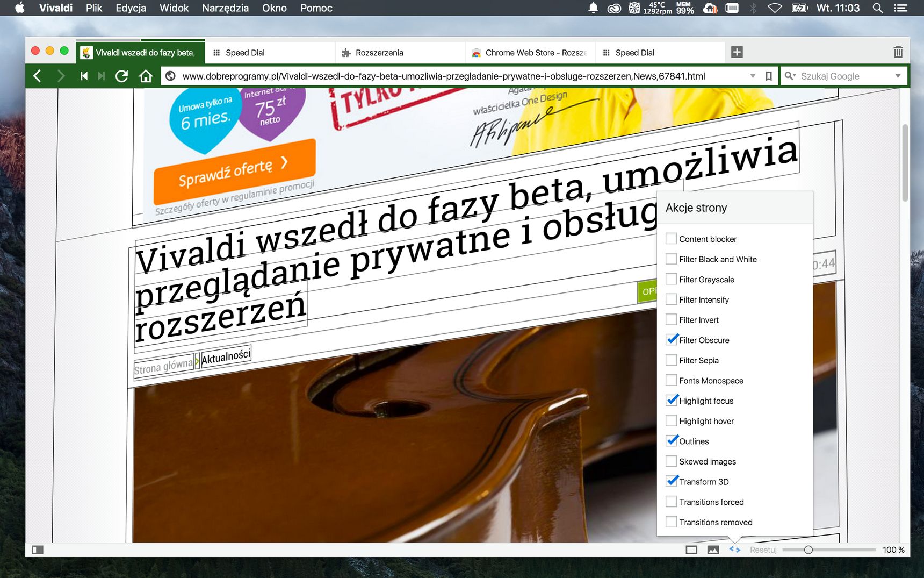This screenshot has width=924, height=578.
Task: Go forward to next page
Action: point(61,76)
